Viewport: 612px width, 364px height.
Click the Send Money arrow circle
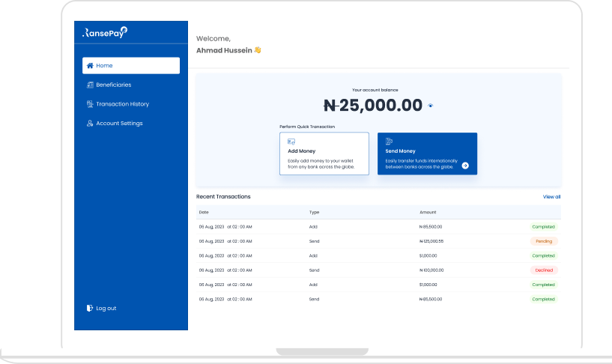pos(465,166)
